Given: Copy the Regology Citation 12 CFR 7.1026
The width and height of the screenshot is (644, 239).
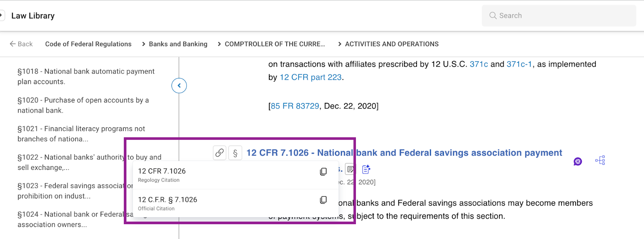Looking at the screenshot, I should pyautogui.click(x=323, y=172).
